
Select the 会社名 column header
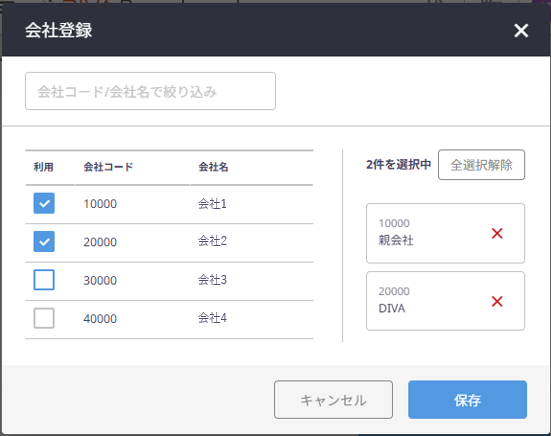[x=213, y=167]
